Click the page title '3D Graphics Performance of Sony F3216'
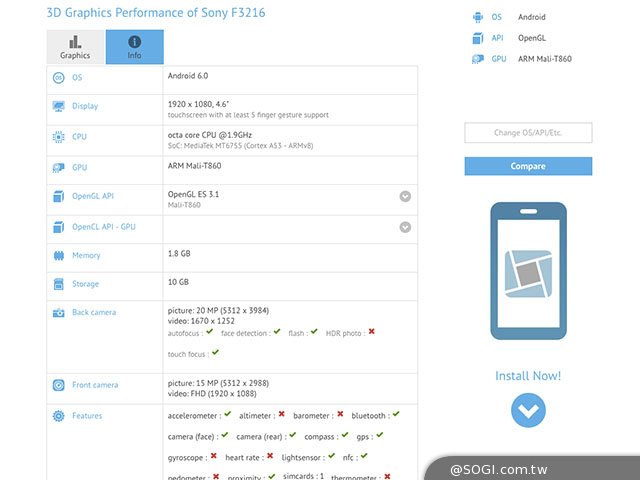 156,13
